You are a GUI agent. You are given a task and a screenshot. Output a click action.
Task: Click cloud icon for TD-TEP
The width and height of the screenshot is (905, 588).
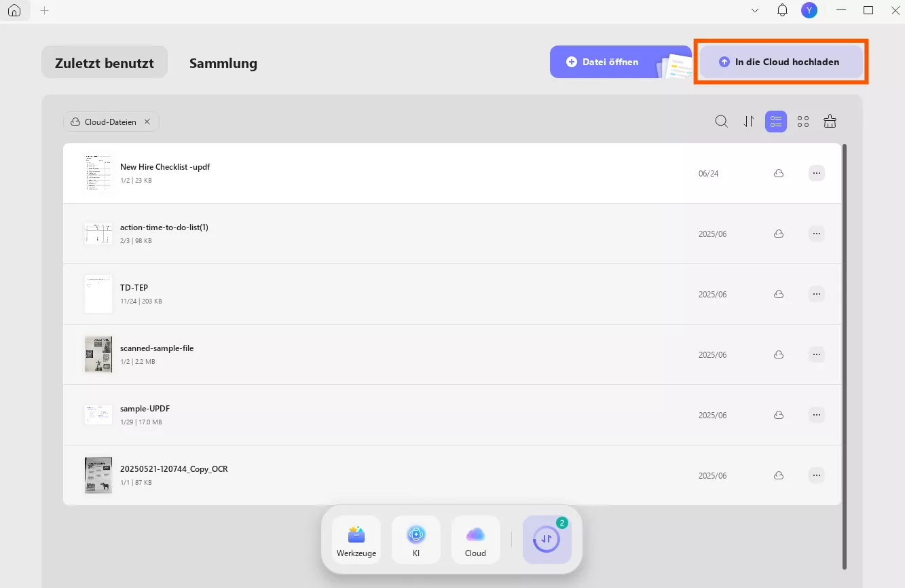[x=779, y=294]
